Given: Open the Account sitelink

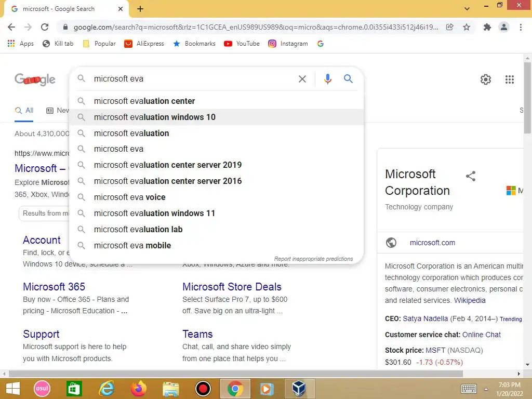Looking at the screenshot, I should pos(42,240).
